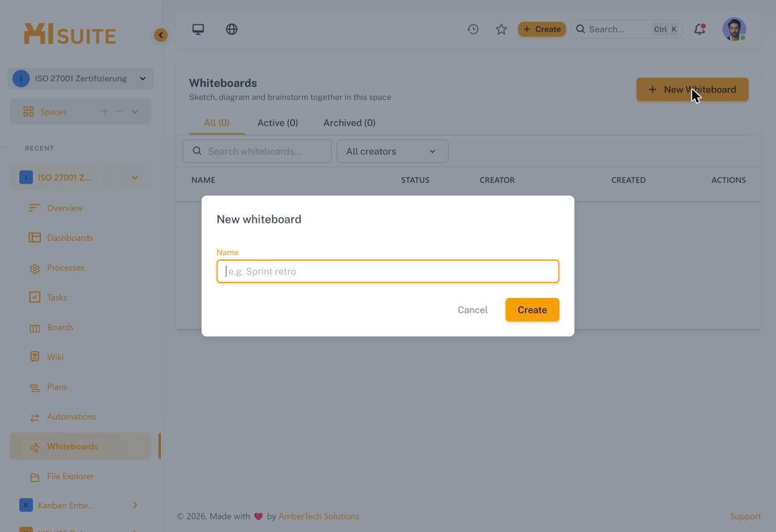The width and height of the screenshot is (776, 532).
Task: Select Whiteboards in the sidebar
Action: coord(81,446)
